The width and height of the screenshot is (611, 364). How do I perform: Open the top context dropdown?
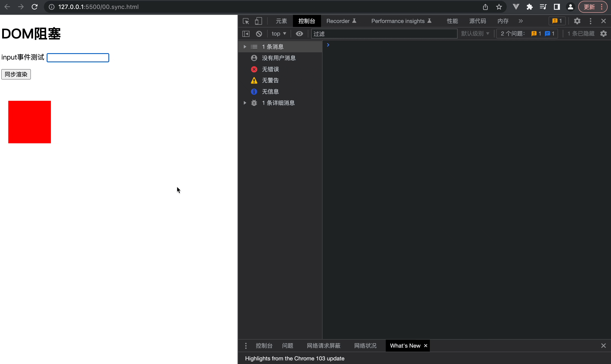(x=279, y=34)
